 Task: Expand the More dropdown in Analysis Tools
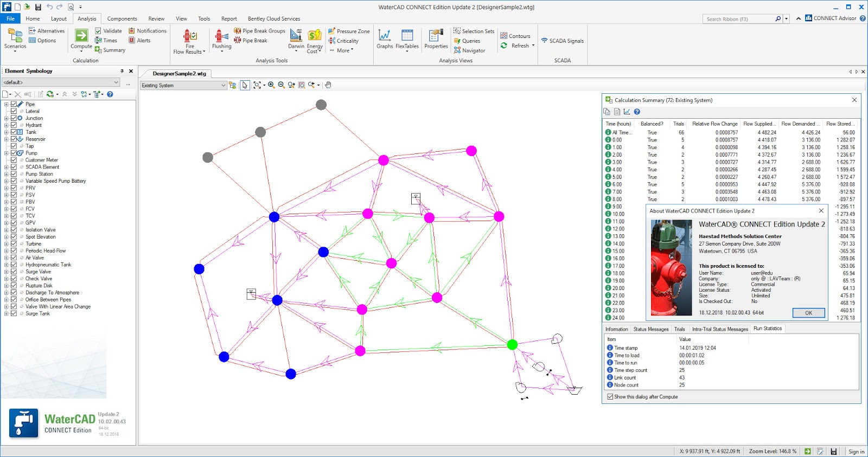tap(342, 50)
